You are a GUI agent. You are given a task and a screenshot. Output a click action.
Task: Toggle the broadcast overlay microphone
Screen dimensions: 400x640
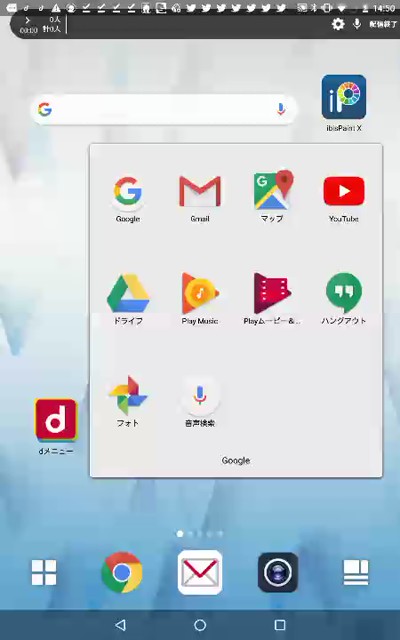[x=357, y=24]
